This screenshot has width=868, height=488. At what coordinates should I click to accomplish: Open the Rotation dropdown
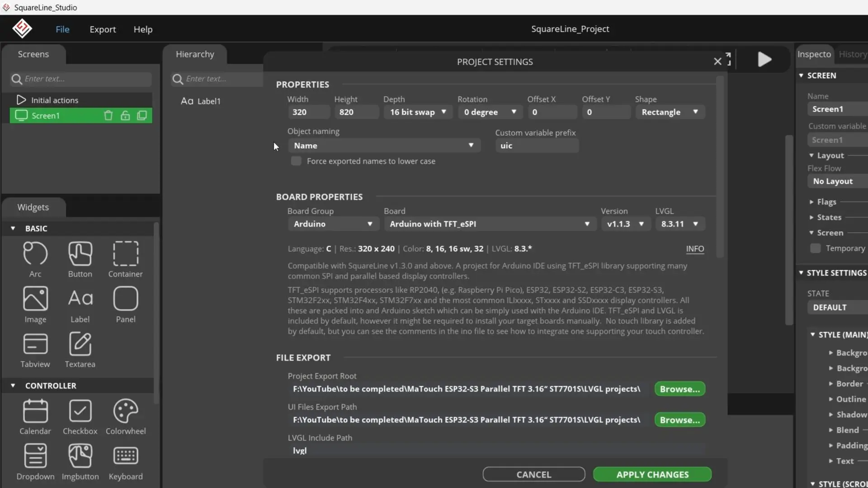490,112
